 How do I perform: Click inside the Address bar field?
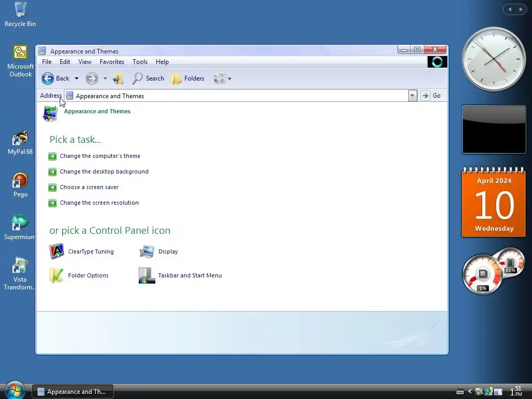(x=236, y=96)
